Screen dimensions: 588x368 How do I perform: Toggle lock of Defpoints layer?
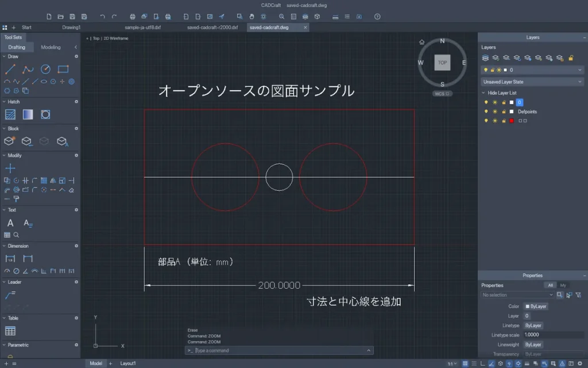(x=504, y=112)
